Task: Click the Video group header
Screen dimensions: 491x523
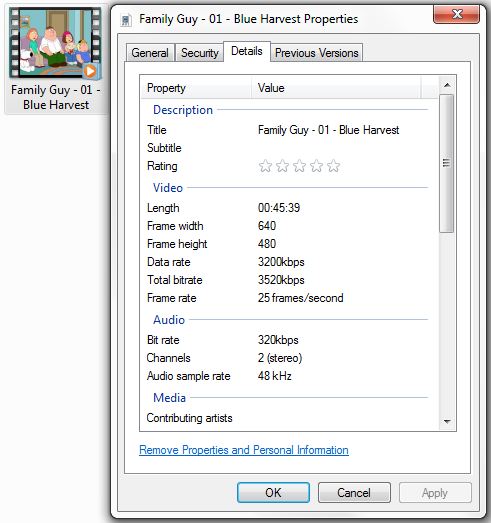Action: tap(168, 188)
